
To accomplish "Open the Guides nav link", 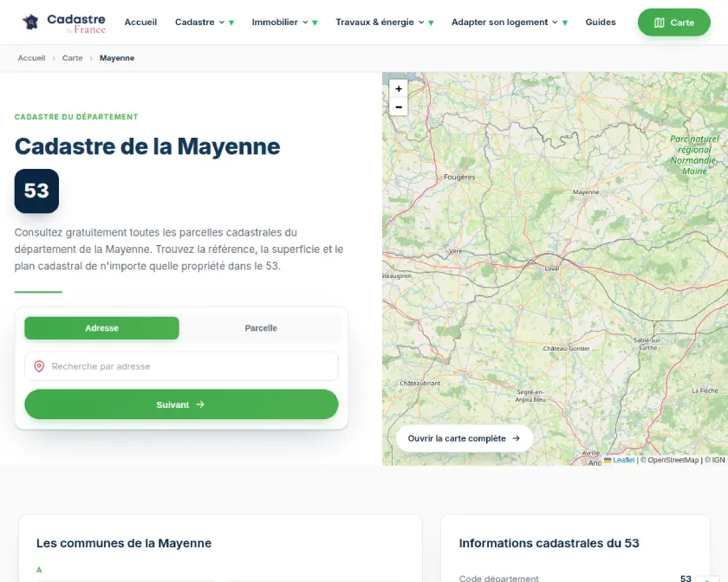I will (601, 23).
